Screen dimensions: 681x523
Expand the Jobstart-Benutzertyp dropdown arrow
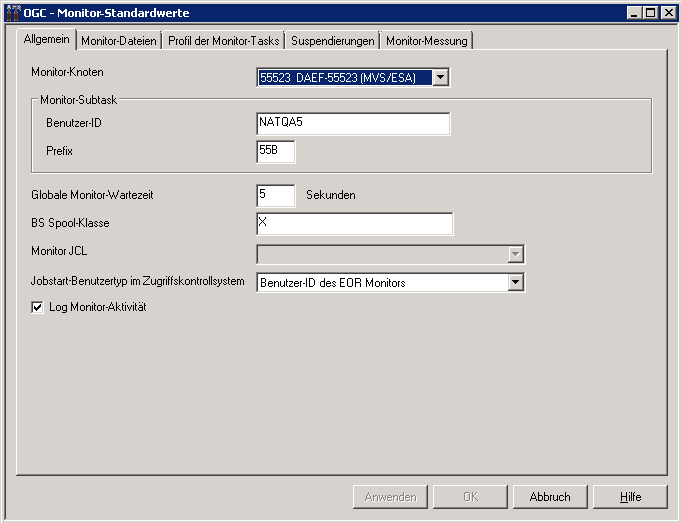tap(516, 283)
